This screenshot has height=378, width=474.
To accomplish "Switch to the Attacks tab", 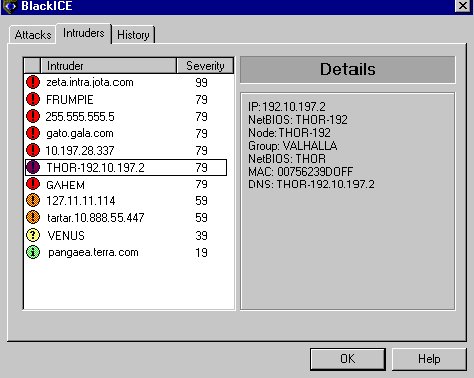I will (32, 35).
